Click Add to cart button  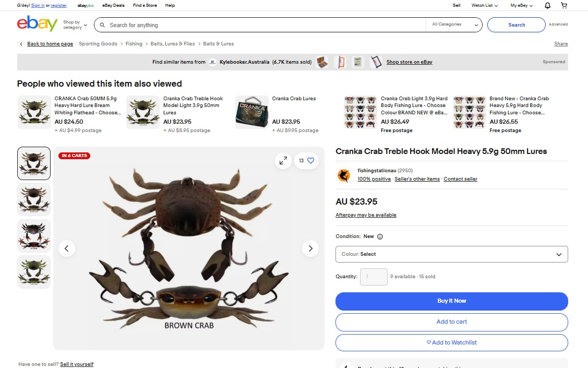[451, 322]
